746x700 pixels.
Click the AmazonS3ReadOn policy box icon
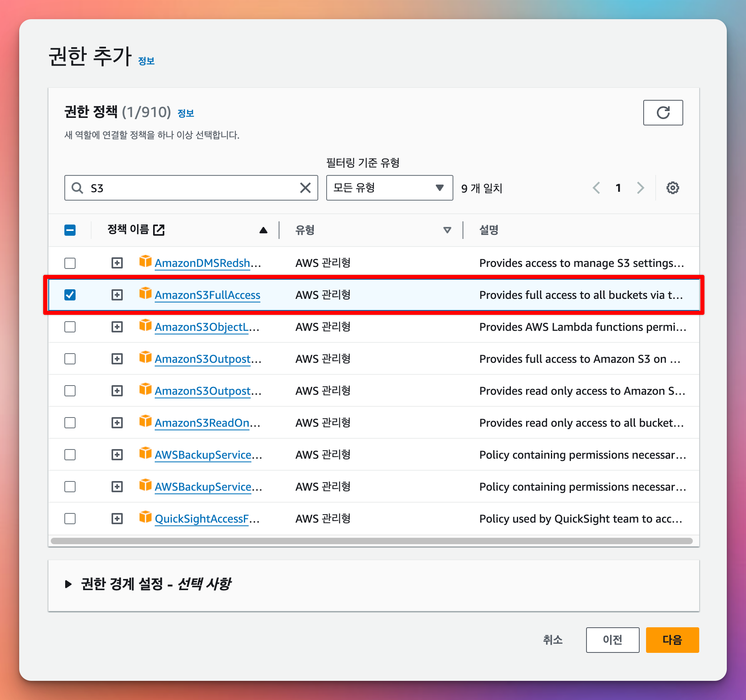(146, 421)
